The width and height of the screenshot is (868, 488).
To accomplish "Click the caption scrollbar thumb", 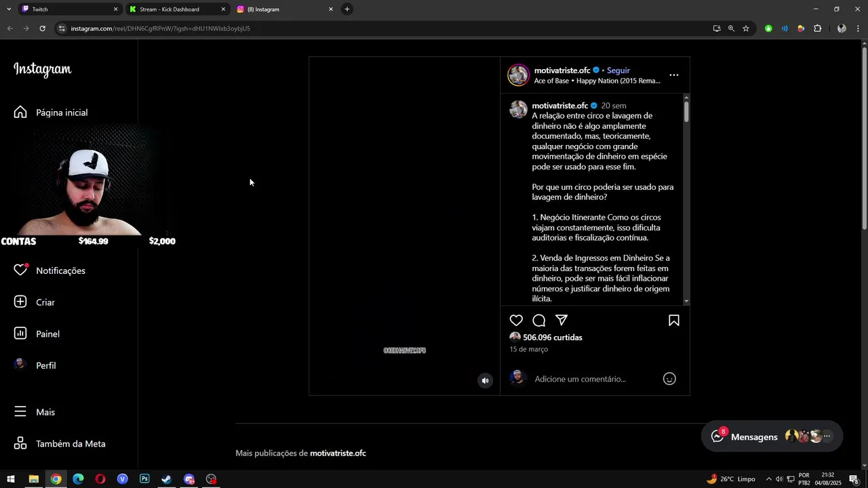I will point(686,111).
